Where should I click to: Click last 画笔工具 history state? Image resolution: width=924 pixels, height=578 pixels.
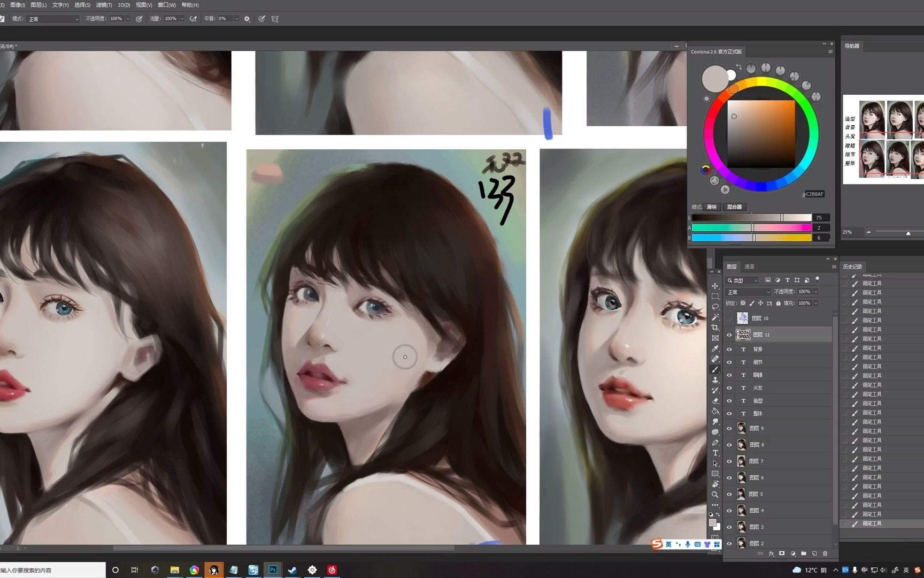click(x=881, y=523)
